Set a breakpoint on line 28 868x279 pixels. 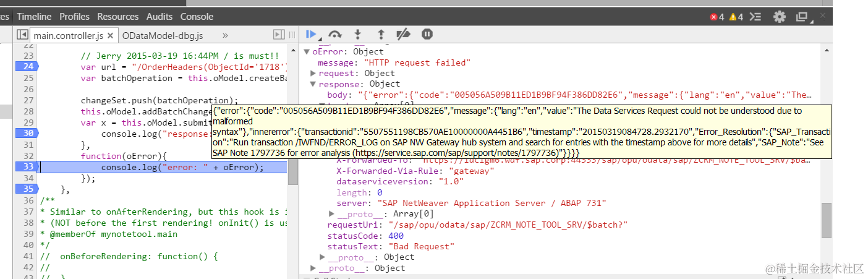(28, 111)
